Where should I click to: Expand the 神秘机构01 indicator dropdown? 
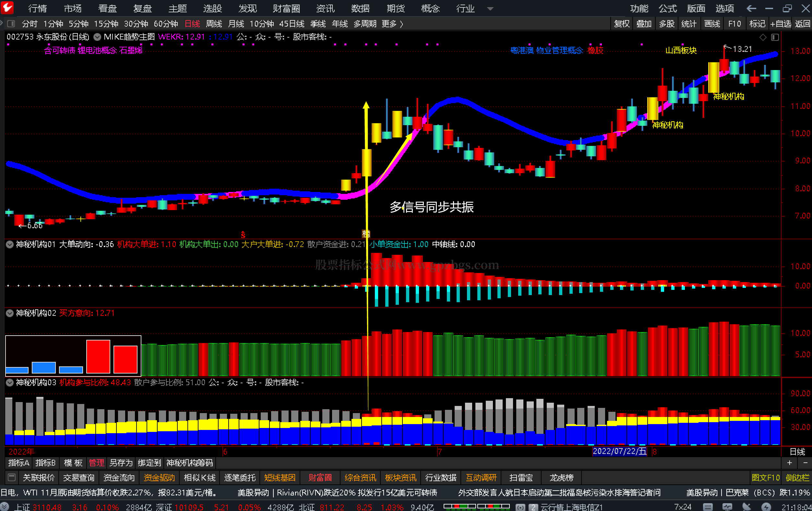[10, 244]
